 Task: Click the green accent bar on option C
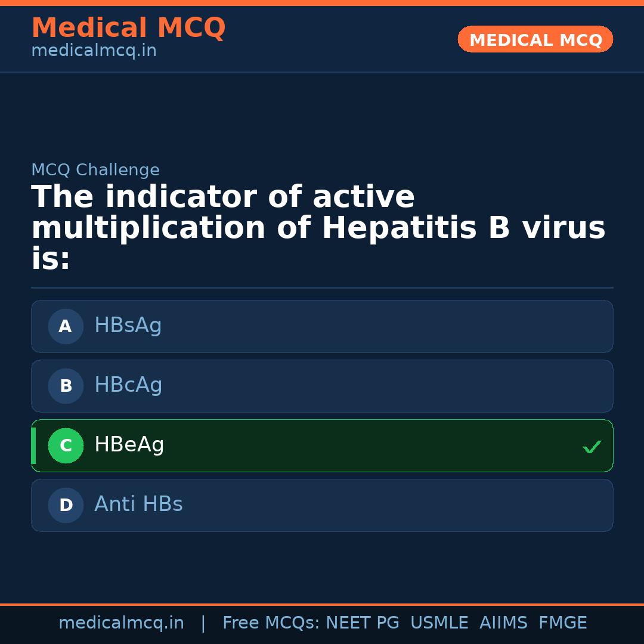(33, 445)
